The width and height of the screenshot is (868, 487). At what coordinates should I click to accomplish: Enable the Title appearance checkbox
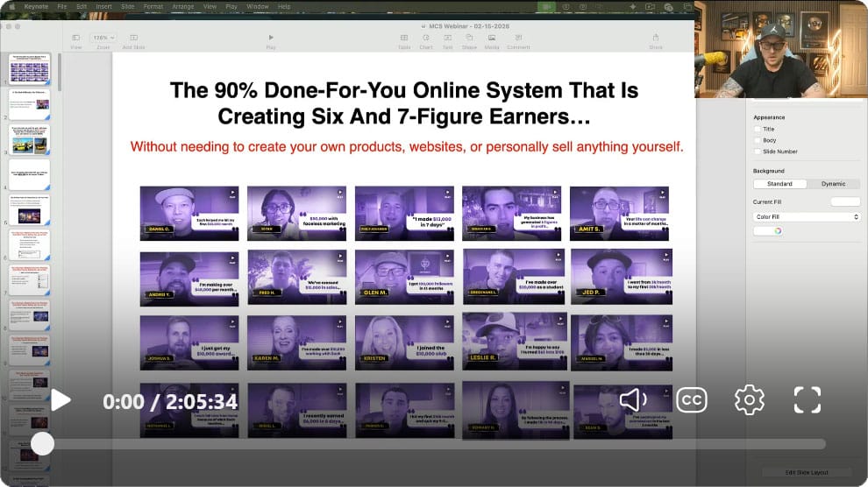tap(758, 129)
